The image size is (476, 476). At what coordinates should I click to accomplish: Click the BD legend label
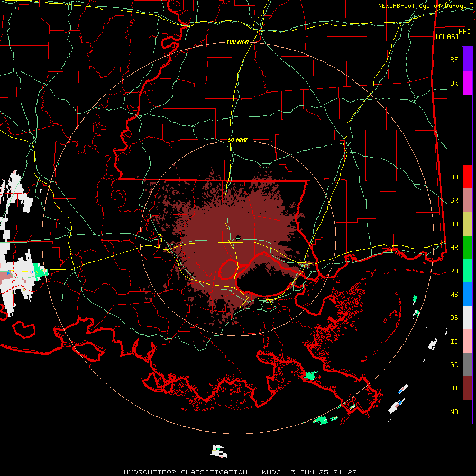coord(454,224)
